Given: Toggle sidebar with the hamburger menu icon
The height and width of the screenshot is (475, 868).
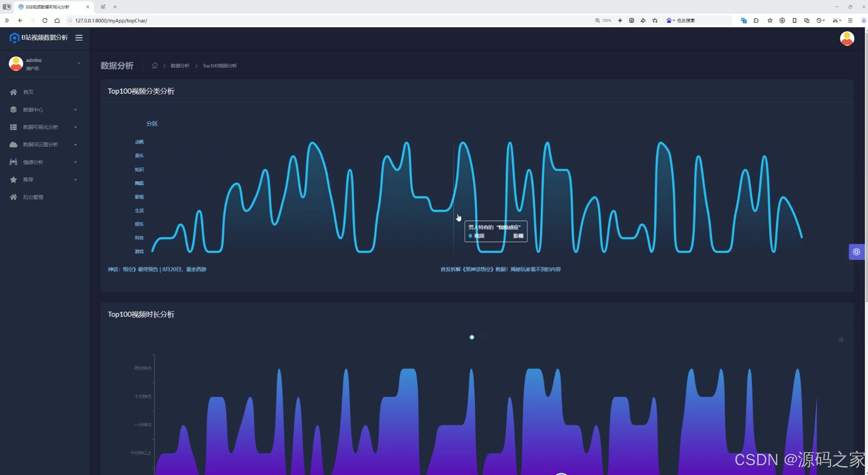Looking at the screenshot, I should tap(79, 38).
